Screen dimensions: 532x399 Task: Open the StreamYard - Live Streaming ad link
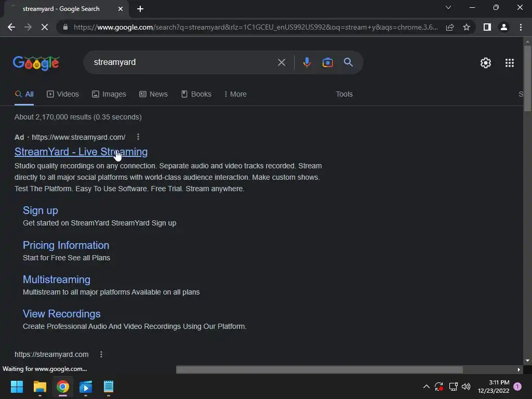tap(81, 152)
